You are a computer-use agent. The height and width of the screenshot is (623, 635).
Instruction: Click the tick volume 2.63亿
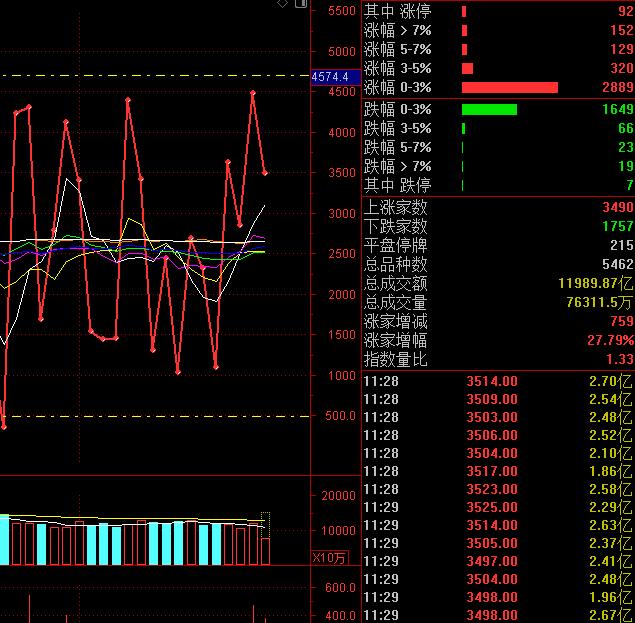pos(611,525)
